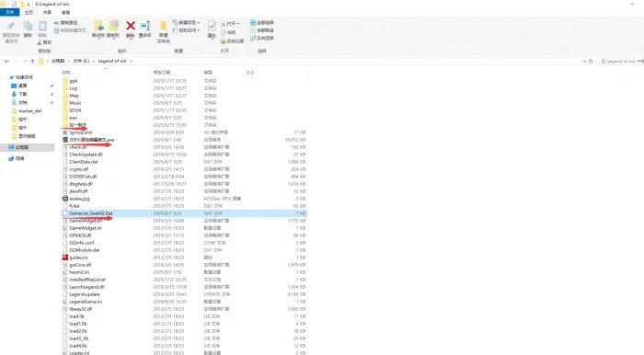Click the Legend of mir search box
644x355 pixels.
click(621, 61)
